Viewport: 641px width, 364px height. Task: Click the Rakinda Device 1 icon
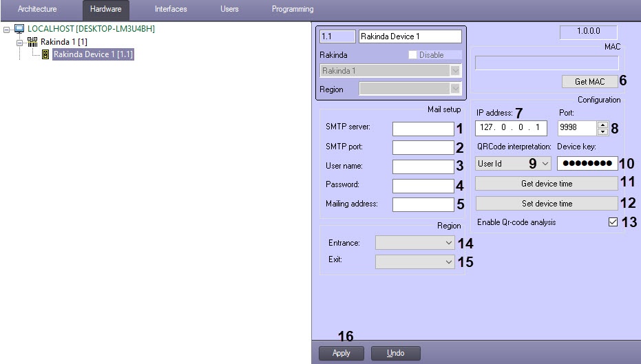(x=45, y=54)
